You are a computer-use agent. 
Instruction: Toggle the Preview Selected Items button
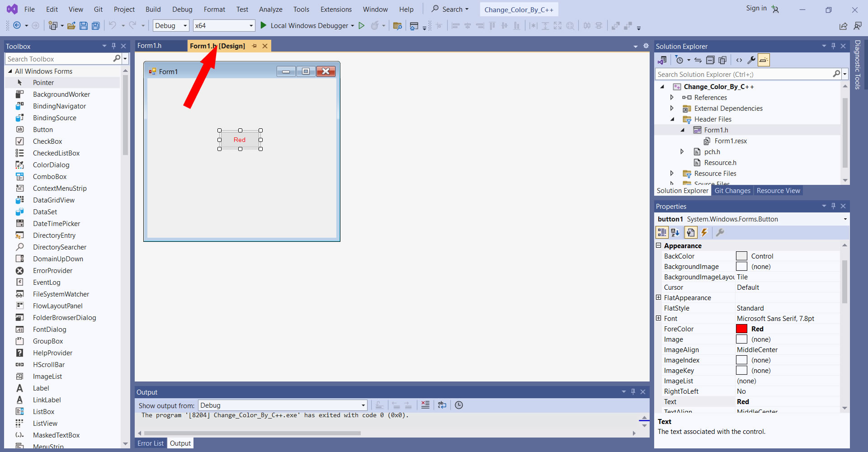764,60
